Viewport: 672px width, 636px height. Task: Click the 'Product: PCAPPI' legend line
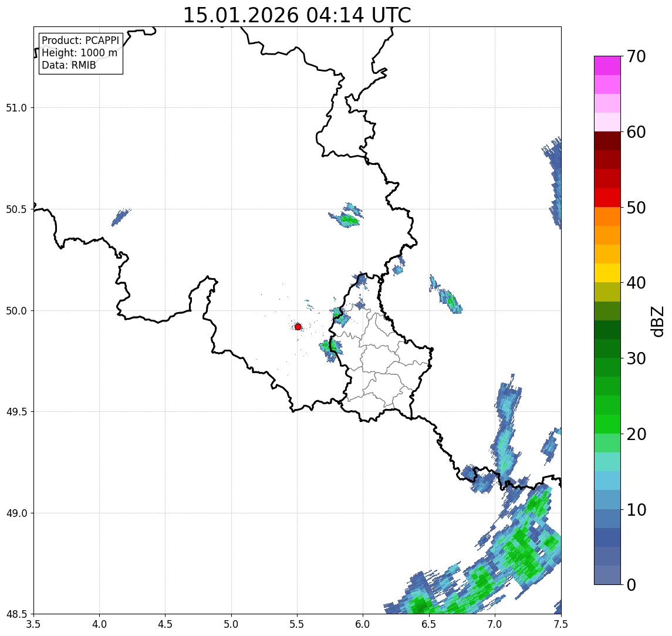80,40
